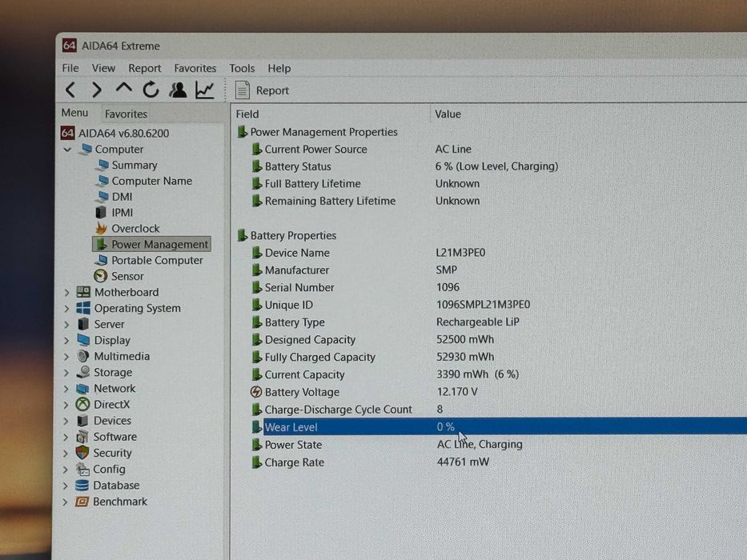
Task: Select the Overclock flame icon
Action: [x=101, y=228]
